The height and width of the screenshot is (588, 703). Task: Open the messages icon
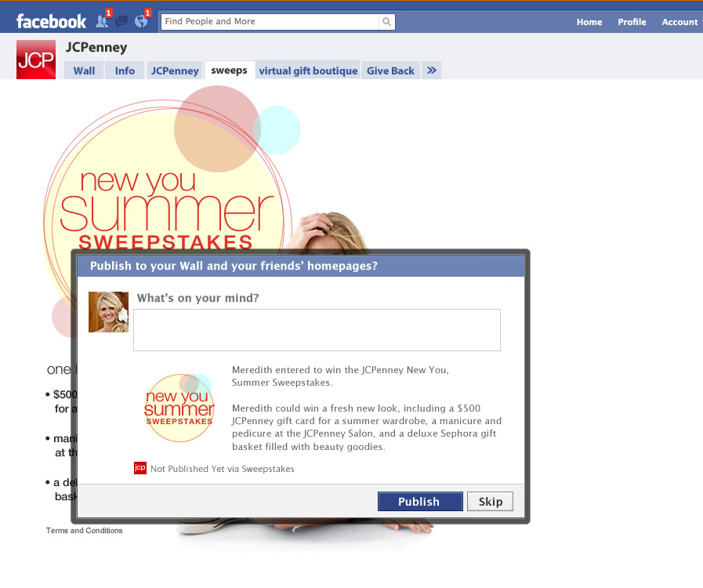121,21
